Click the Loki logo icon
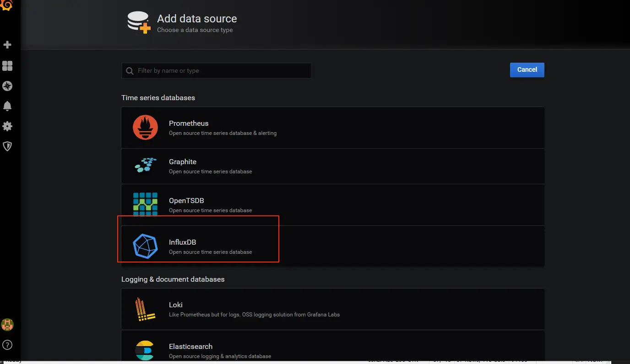 145,309
